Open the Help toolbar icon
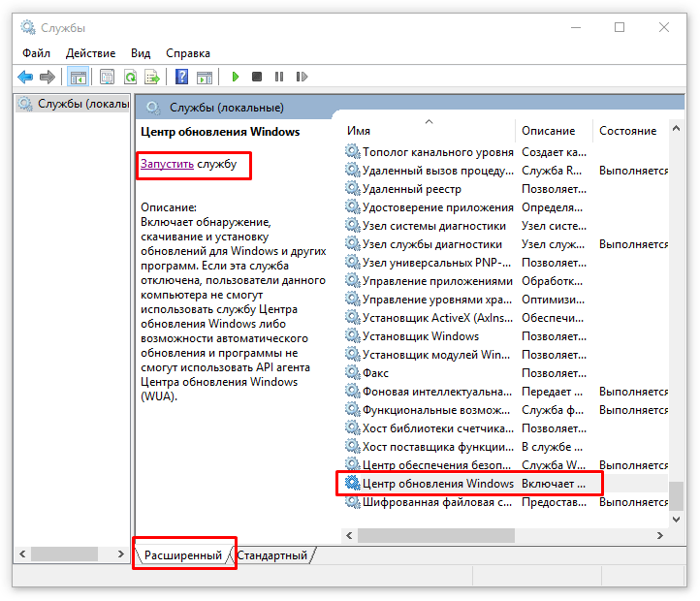 tap(181, 77)
